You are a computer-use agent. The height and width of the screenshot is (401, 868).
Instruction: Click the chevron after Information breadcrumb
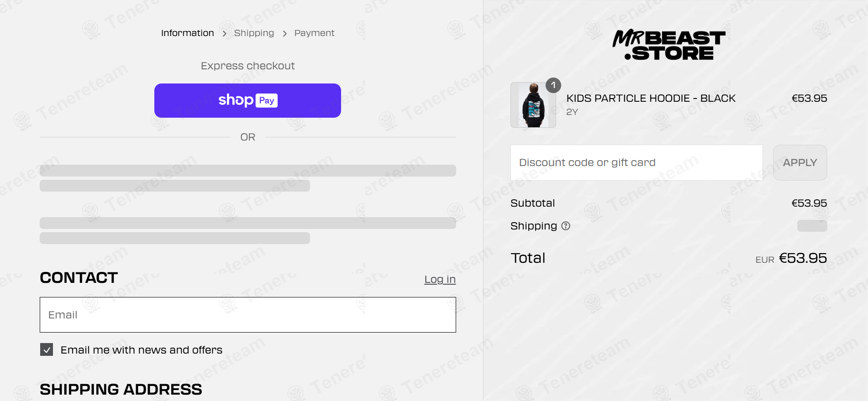[224, 34]
